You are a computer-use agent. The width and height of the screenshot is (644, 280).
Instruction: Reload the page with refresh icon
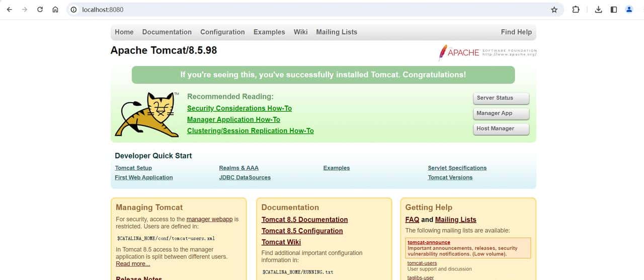point(40,10)
